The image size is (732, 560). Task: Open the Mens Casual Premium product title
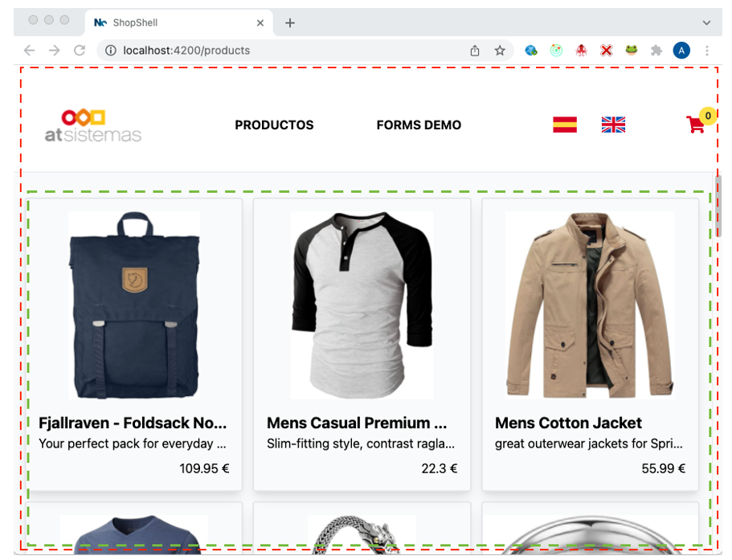coord(357,423)
